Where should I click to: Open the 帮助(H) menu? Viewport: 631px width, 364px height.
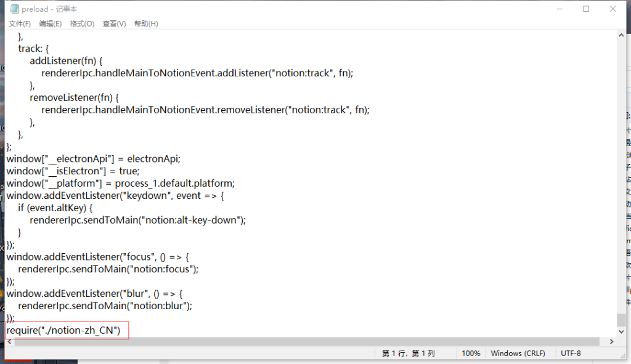coord(146,24)
